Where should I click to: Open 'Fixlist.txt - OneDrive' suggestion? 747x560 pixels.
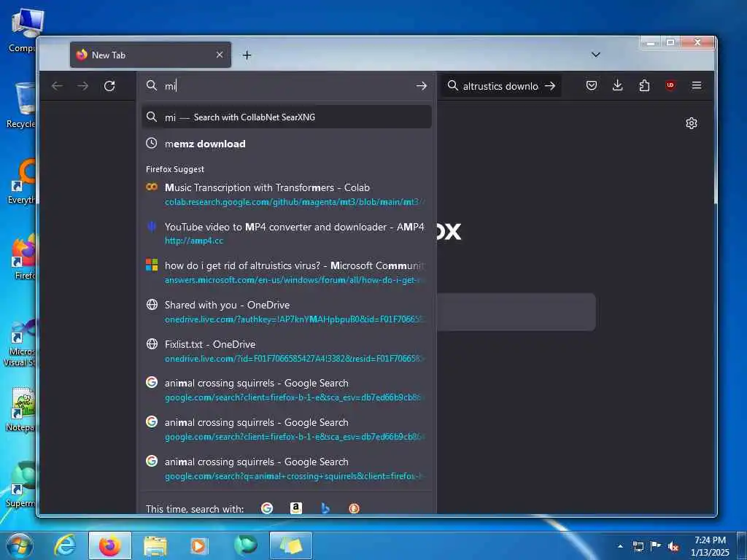point(286,351)
